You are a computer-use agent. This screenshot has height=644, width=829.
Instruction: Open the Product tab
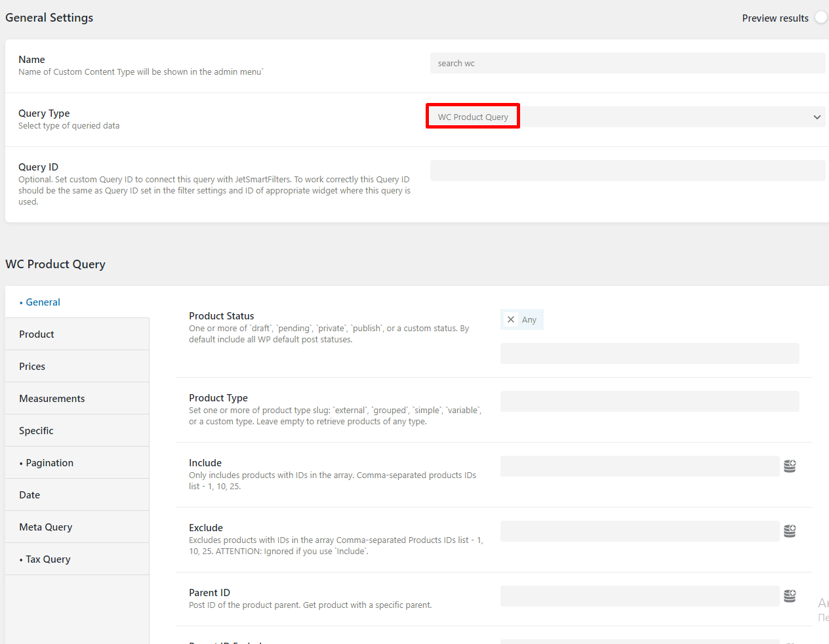tap(77, 334)
